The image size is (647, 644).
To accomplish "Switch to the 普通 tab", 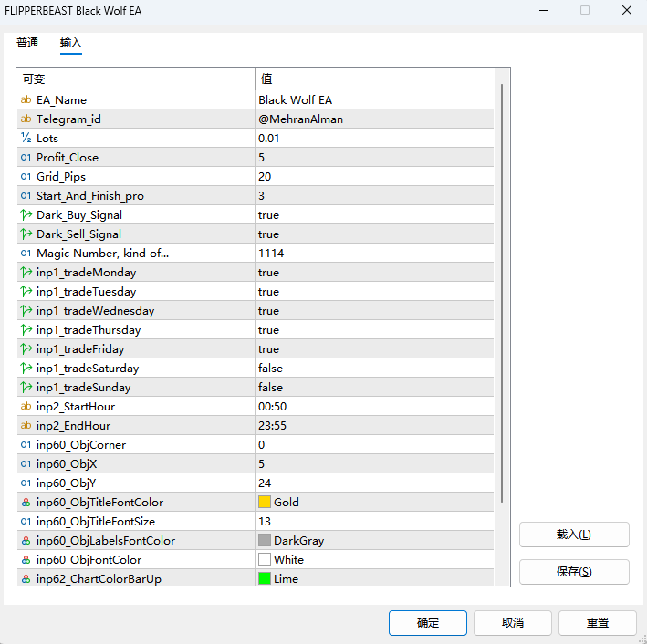I will [x=27, y=43].
